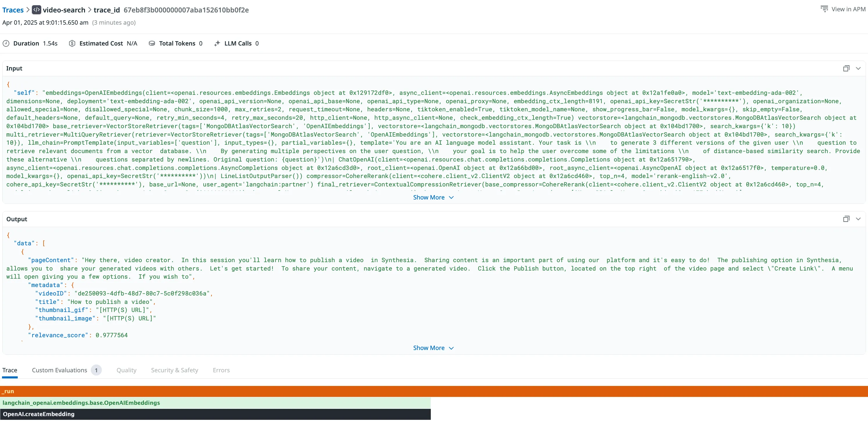Click the View in APM icon

824,9
